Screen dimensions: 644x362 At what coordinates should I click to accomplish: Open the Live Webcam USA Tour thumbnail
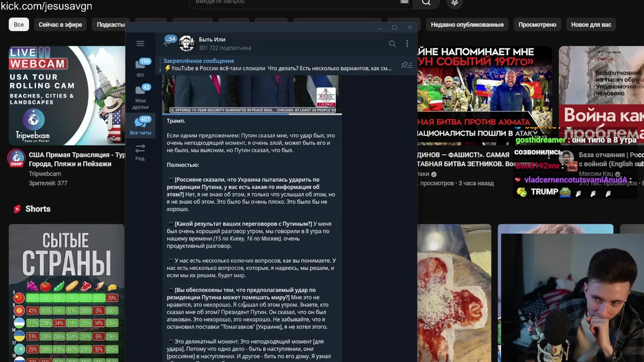(67, 96)
